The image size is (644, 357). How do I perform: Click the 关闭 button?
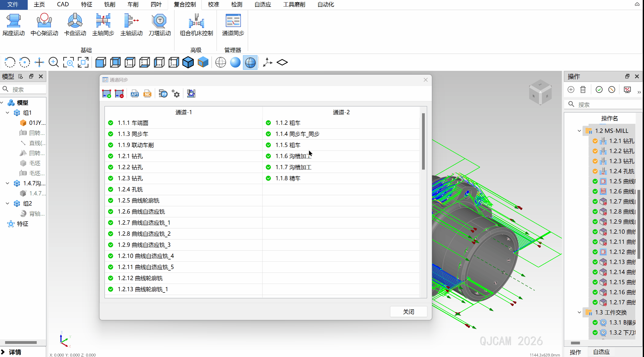click(408, 312)
